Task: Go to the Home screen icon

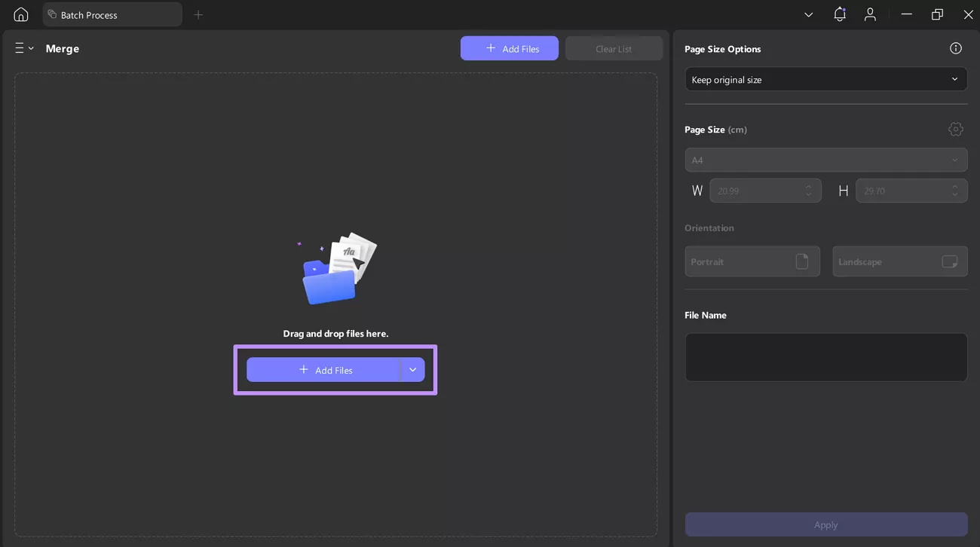Action: [21, 14]
